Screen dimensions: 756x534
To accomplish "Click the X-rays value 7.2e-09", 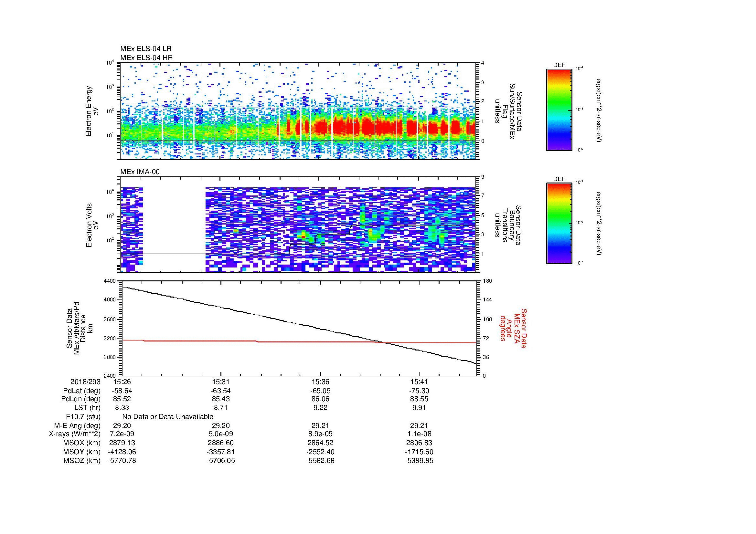I will (x=122, y=434).
